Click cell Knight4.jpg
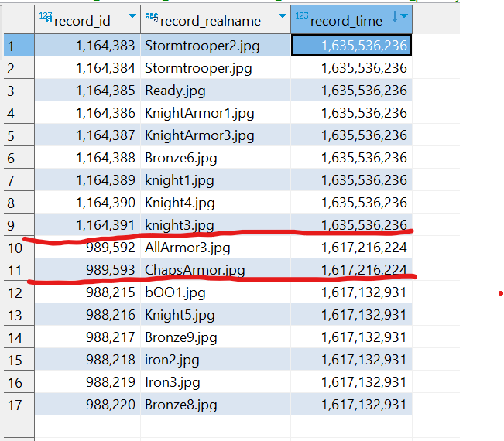Image resolution: width=504 pixels, height=441 pixels. coord(215,203)
